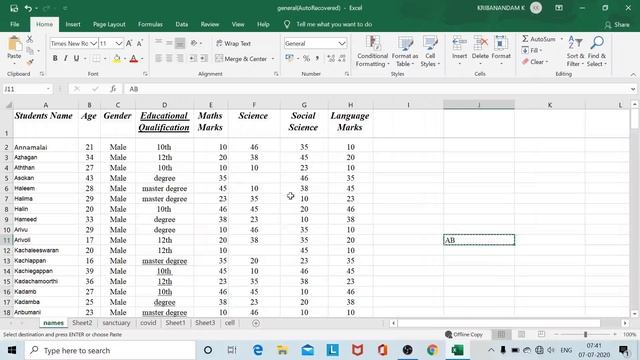
Task: Click the Save icon in the title bar
Action: tap(14, 8)
